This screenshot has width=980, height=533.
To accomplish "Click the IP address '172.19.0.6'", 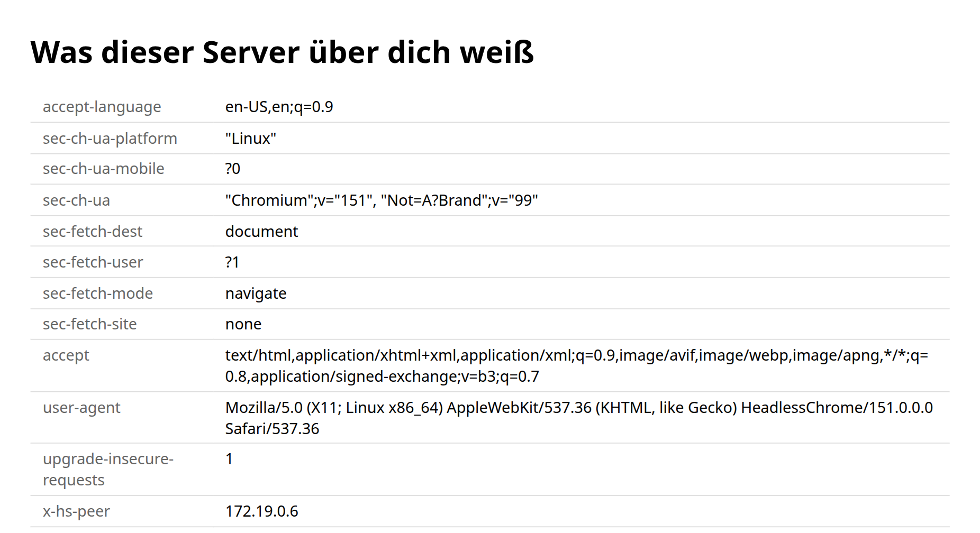I will coord(261,511).
